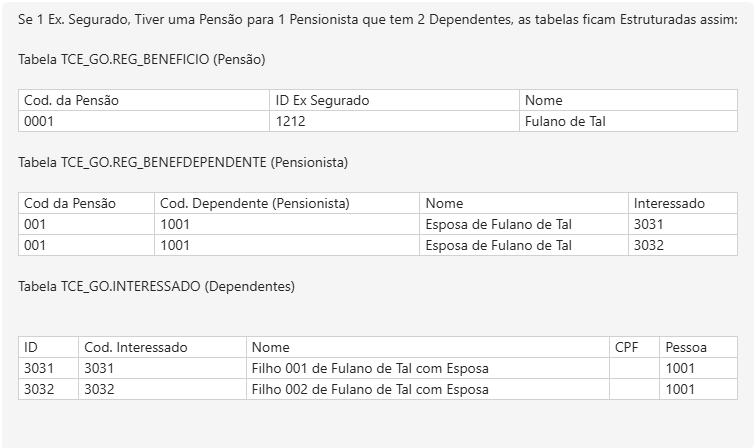Screen dimensions: 756x448
Task: Click the "Interessado" column header
Action: click(x=669, y=203)
